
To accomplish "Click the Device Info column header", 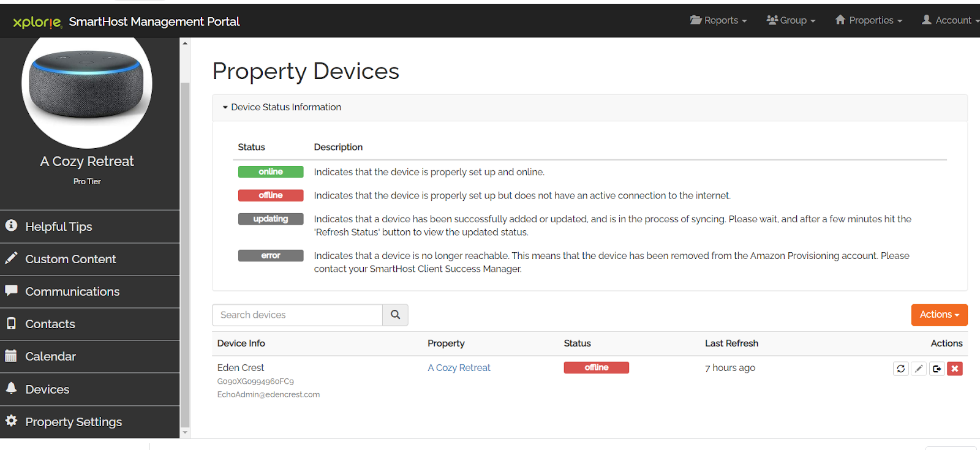I will pyautogui.click(x=241, y=343).
